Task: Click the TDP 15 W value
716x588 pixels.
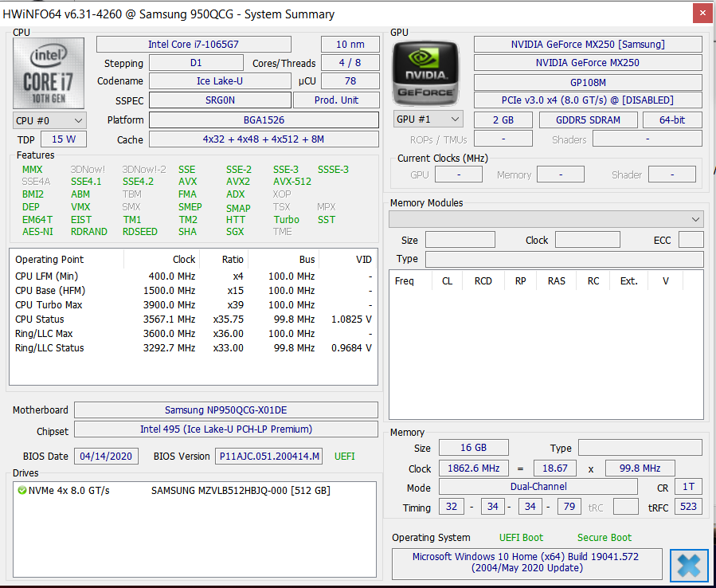Action: [x=64, y=139]
